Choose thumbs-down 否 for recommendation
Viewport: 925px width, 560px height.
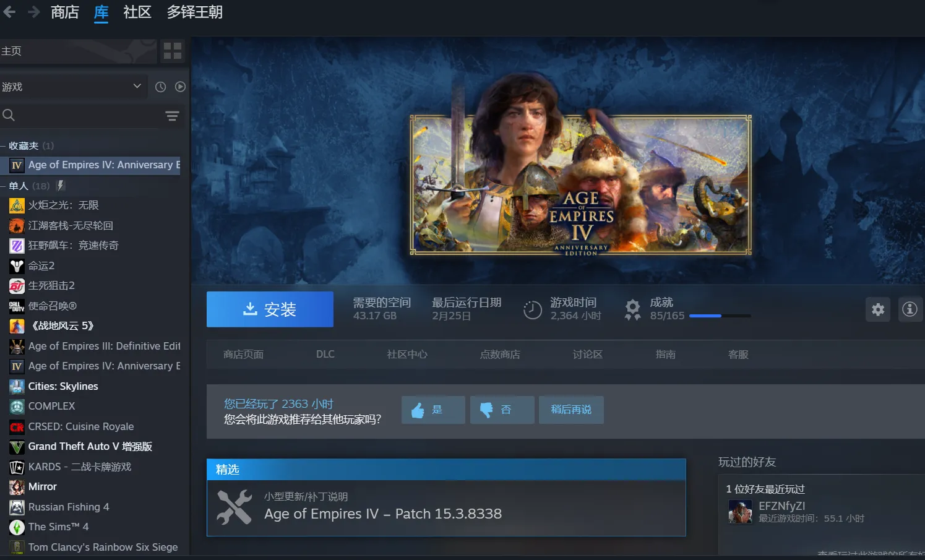(501, 410)
